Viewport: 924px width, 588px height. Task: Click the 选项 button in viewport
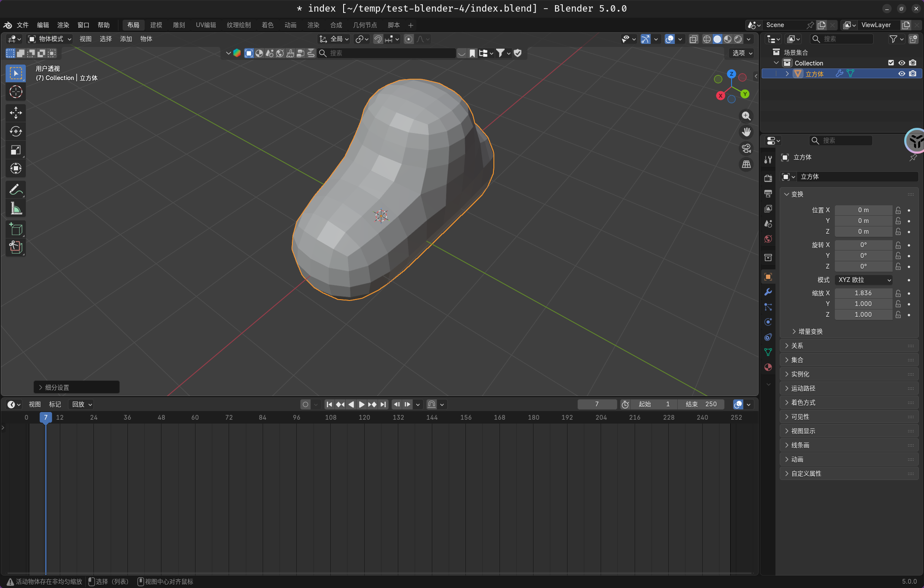(742, 53)
